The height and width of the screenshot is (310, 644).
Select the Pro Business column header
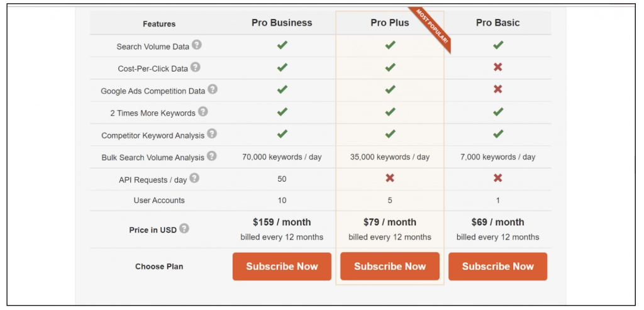pos(282,23)
